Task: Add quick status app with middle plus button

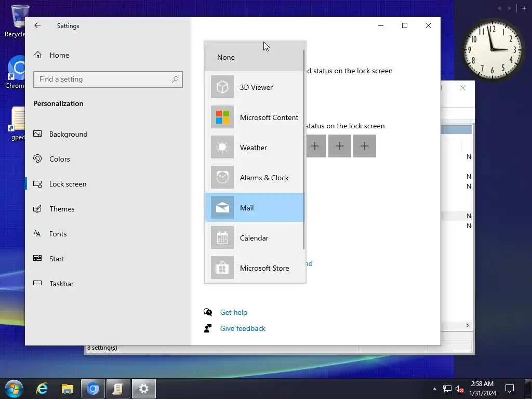Action: (x=340, y=146)
